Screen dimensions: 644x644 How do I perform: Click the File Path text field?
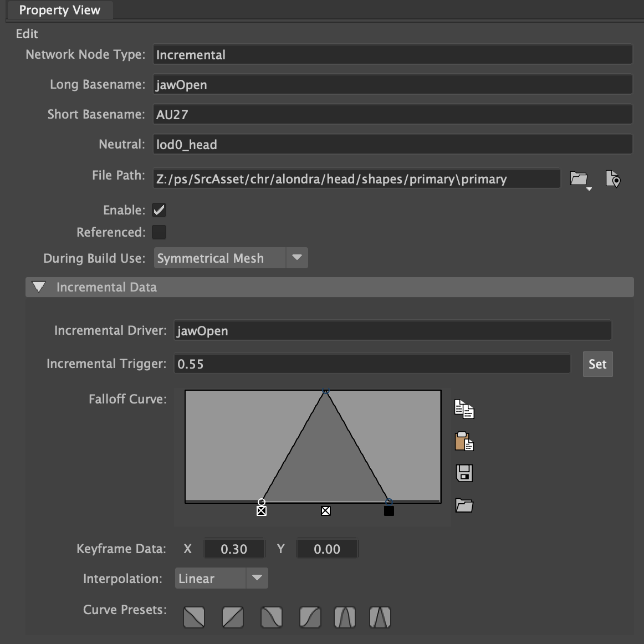[357, 179]
